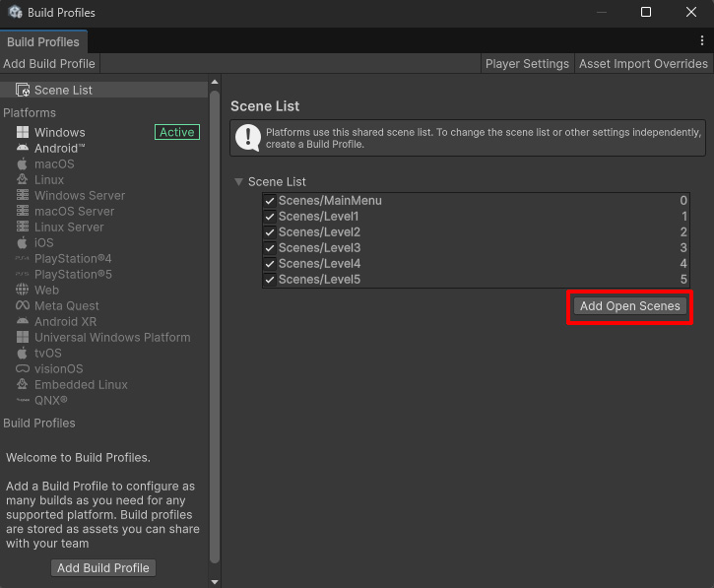Click the bottom Add Build Profile button
The height and width of the screenshot is (588, 714).
tap(102, 568)
